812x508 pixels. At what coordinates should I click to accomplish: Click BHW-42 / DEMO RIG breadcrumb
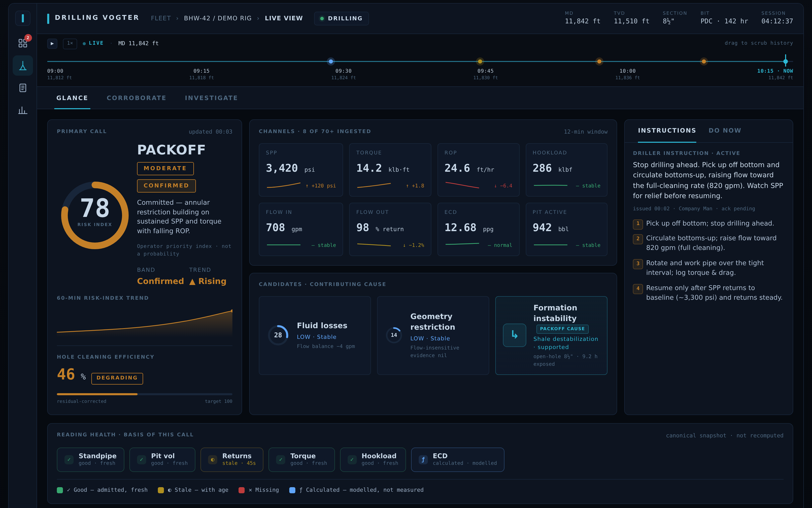(218, 18)
